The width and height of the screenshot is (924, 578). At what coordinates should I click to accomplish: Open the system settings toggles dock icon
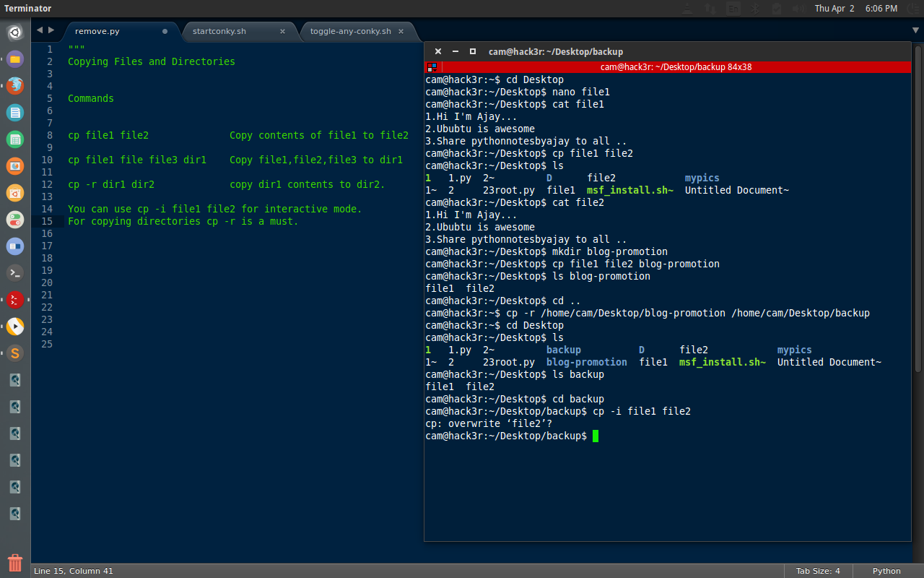[x=14, y=219]
